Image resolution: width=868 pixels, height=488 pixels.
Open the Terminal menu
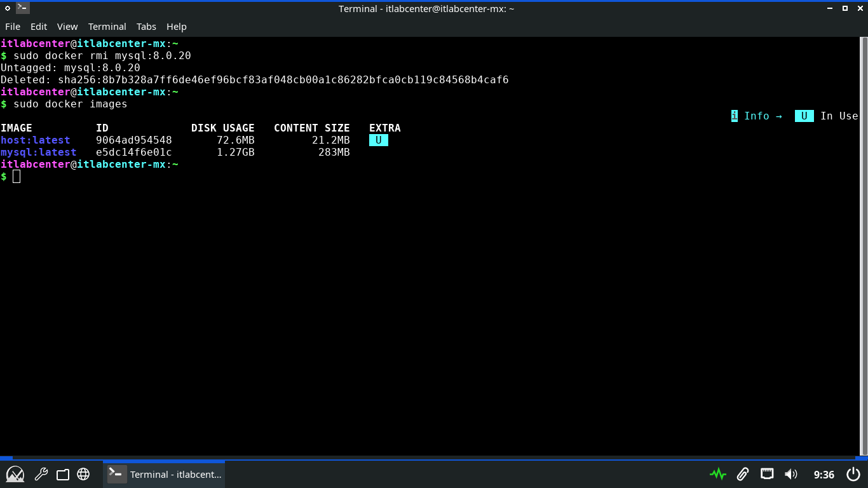107,27
